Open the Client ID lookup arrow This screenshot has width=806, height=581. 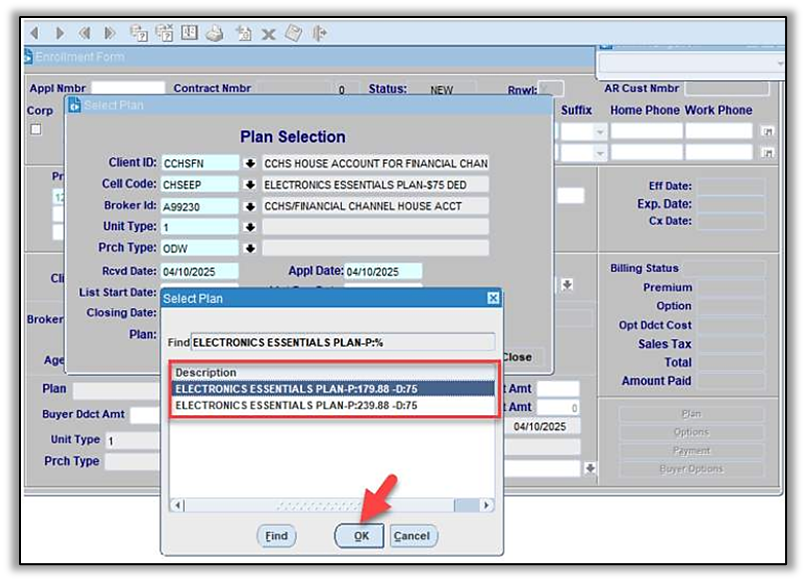pos(250,163)
